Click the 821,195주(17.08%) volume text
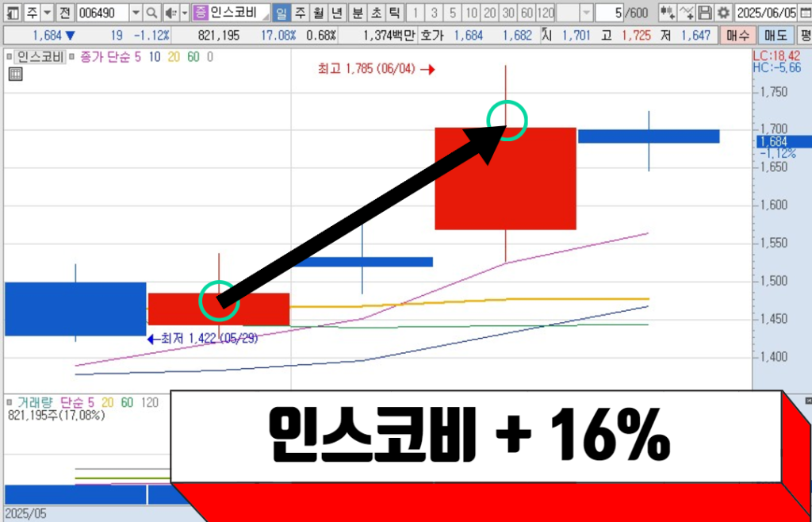This screenshot has width=812, height=522. [57, 416]
